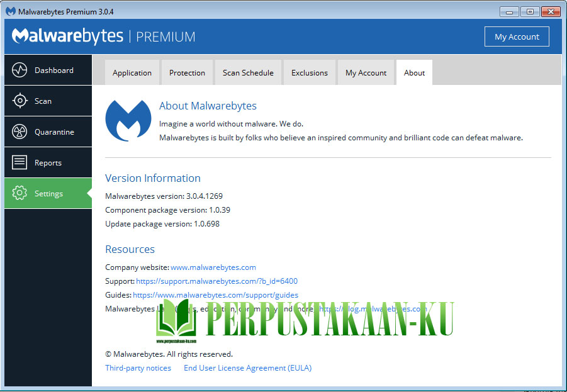Maximize the Malwarebytes window
567x392 pixels.
tap(530, 12)
